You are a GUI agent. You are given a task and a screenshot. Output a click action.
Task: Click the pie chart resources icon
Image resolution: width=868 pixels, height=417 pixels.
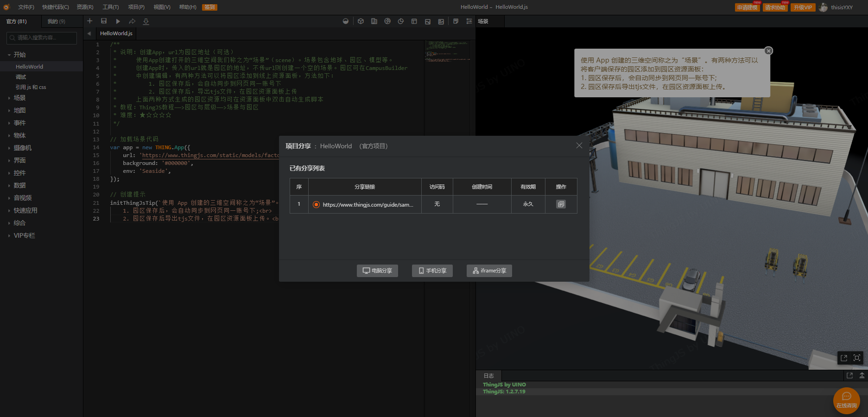(x=401, y=21)
